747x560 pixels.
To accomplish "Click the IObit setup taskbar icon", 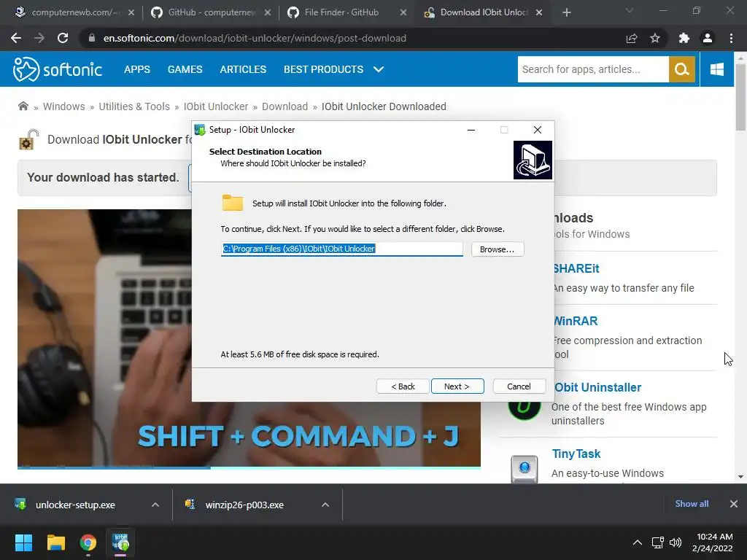I will point(120,542).
